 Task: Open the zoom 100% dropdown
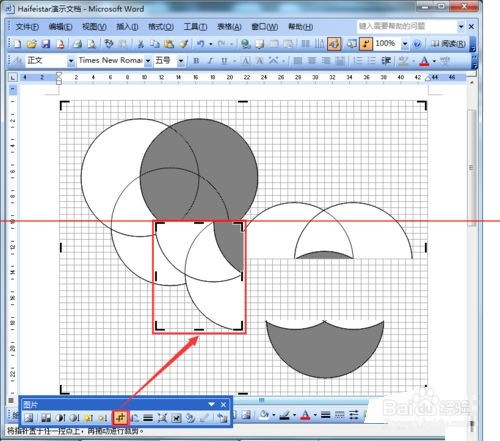coord(405,44)
